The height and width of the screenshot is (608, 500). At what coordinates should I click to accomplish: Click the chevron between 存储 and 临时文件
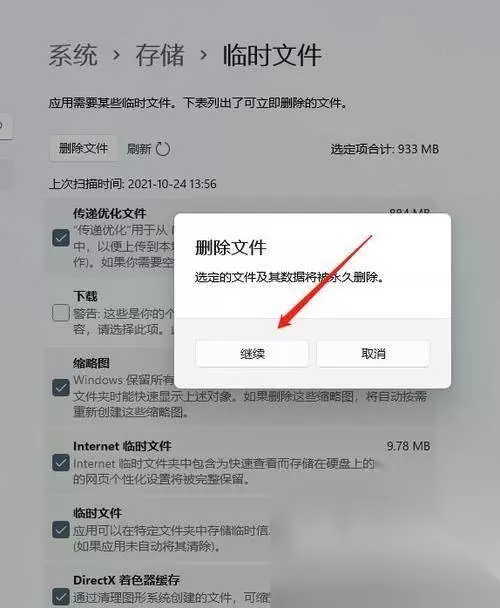click(x=203, y=55)
